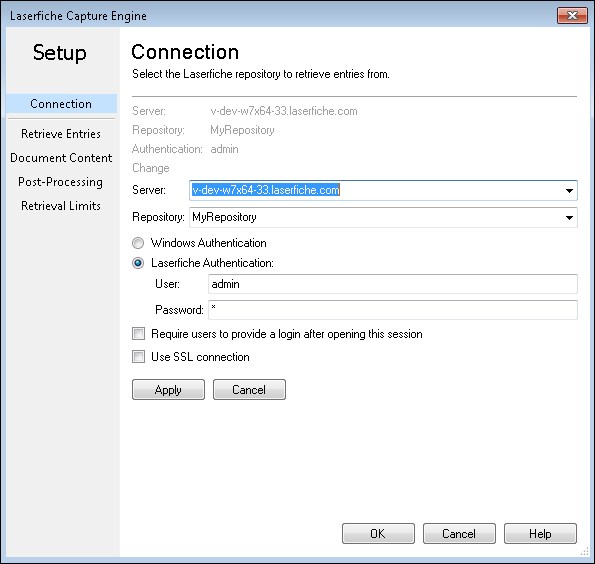Go to the Retrieve Entries page
The image size is (595, 564).
click(x=61, y=134)
